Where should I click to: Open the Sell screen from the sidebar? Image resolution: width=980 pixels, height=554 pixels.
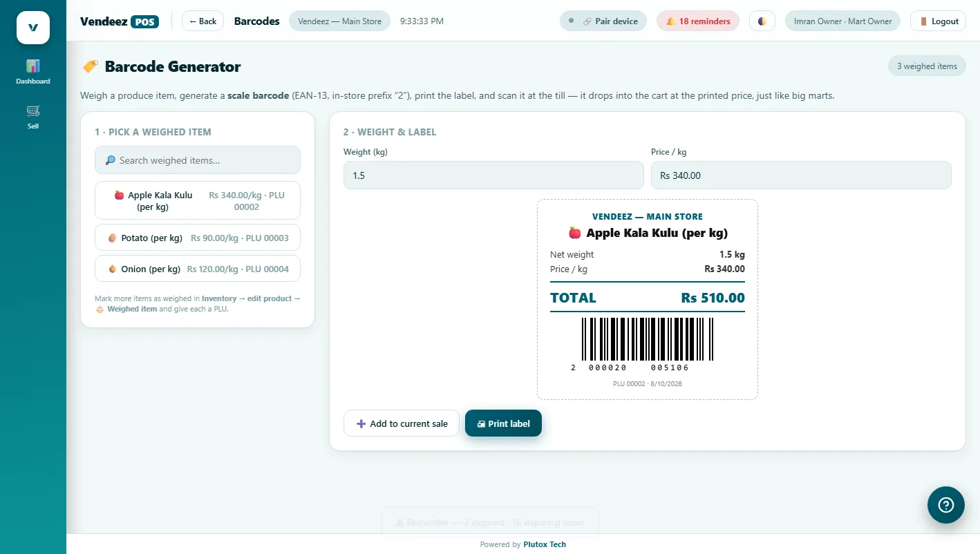click(33, 117)
